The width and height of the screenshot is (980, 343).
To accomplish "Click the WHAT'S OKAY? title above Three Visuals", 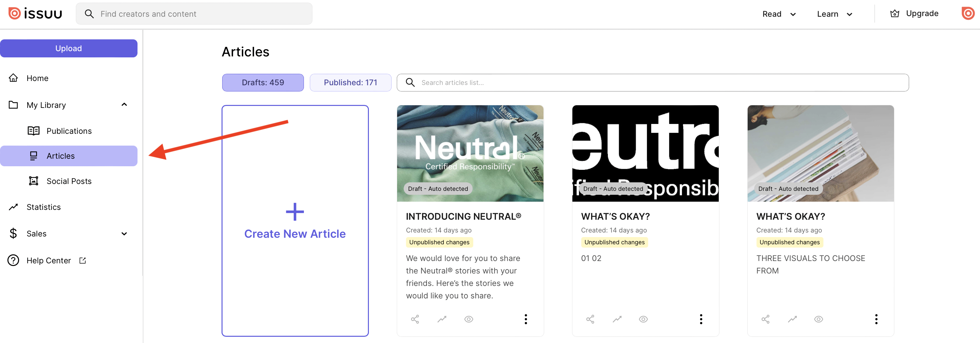I will pos(791,217).
